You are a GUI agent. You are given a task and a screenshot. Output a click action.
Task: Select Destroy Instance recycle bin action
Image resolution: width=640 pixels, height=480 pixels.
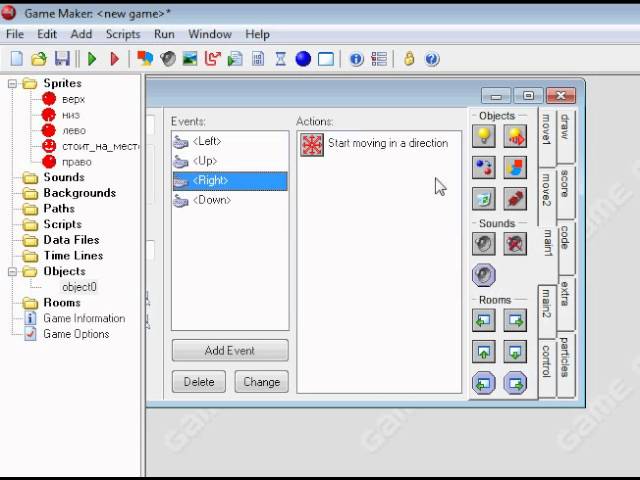click(484, 199)
